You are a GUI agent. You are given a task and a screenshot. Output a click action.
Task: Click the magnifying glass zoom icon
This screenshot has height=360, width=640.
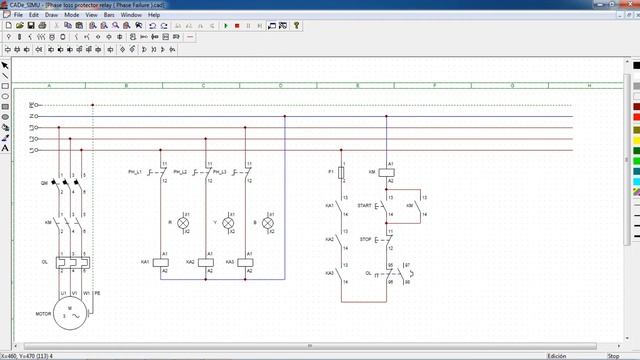coord(116,26)
